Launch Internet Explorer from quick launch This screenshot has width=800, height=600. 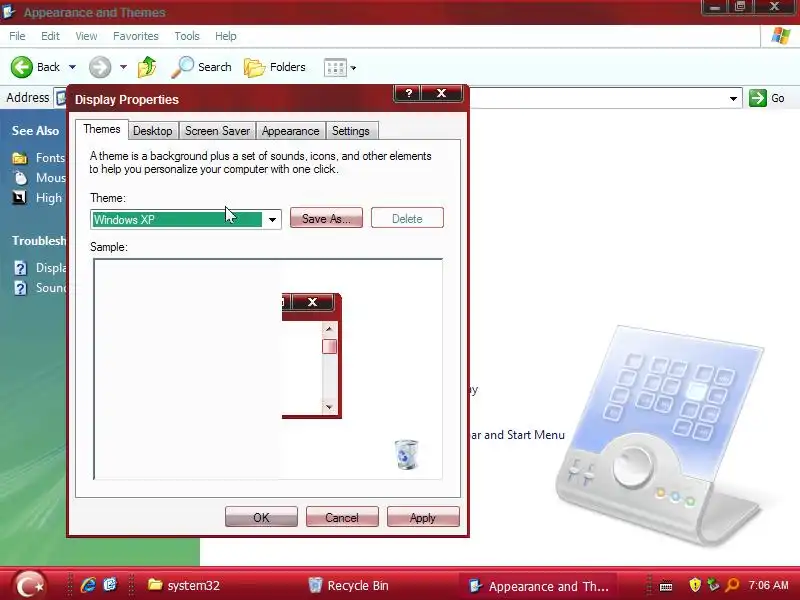click(x=88, y=585)
